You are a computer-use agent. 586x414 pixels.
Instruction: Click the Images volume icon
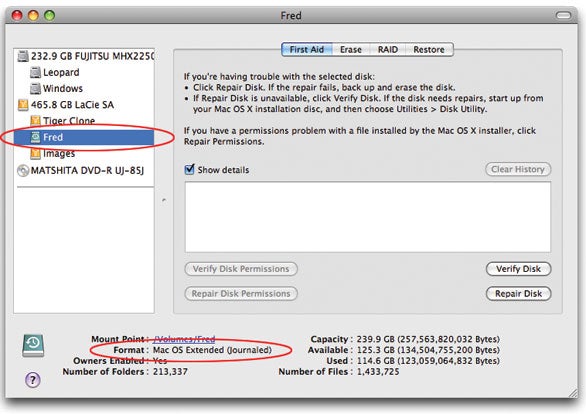click(x=36, y=153)
